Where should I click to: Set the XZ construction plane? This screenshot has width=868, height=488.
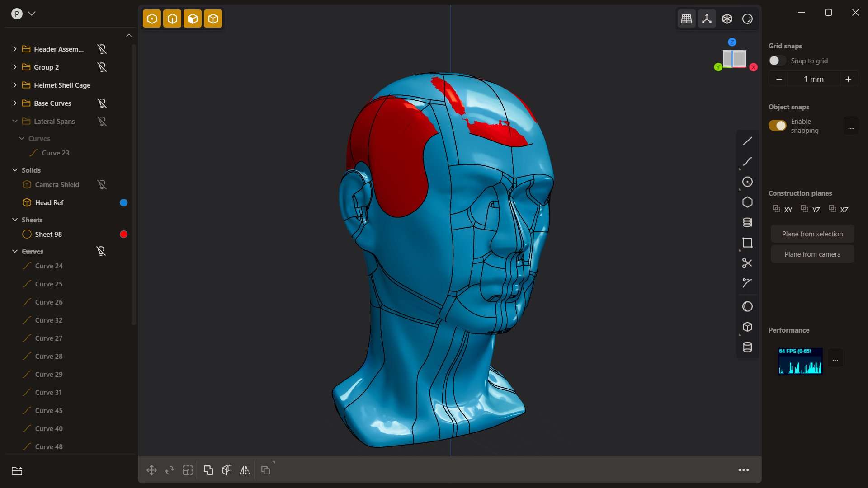(x=839, y=209)
